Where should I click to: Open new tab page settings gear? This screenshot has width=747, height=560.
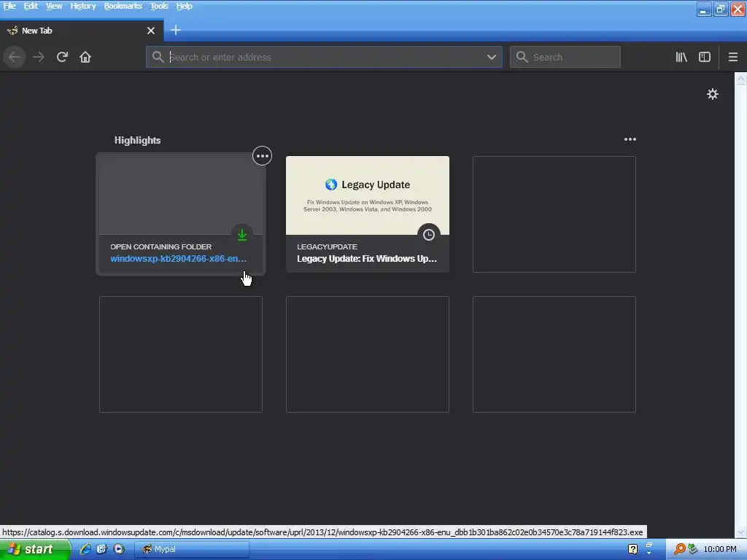click(712, 94)
